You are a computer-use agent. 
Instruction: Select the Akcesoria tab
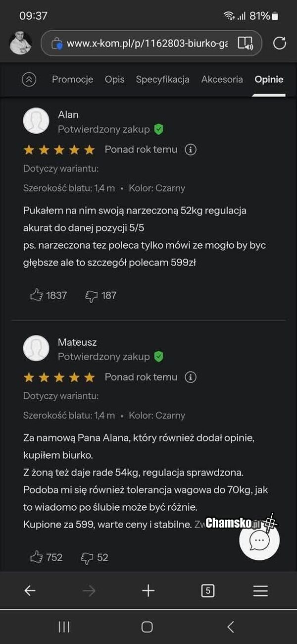[222, 79]
